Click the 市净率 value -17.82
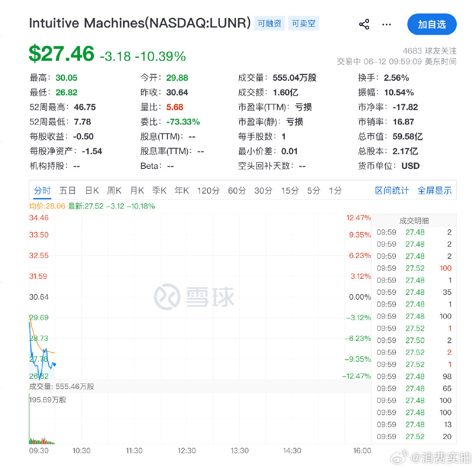Image resolution: width=476 pixels, height=469 pixels. (405, 107)
